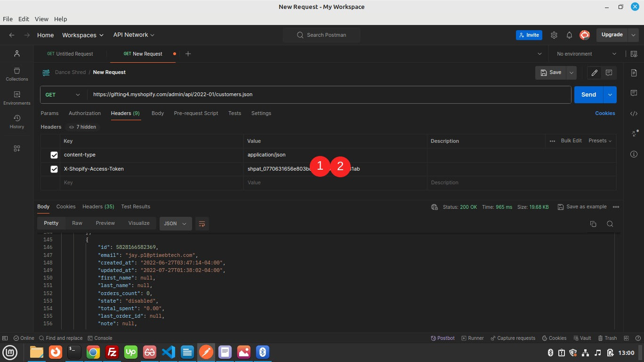This screenshot has height=362, width=644.
Task: Open the No environment selector
Action: (x=586, y=54)
